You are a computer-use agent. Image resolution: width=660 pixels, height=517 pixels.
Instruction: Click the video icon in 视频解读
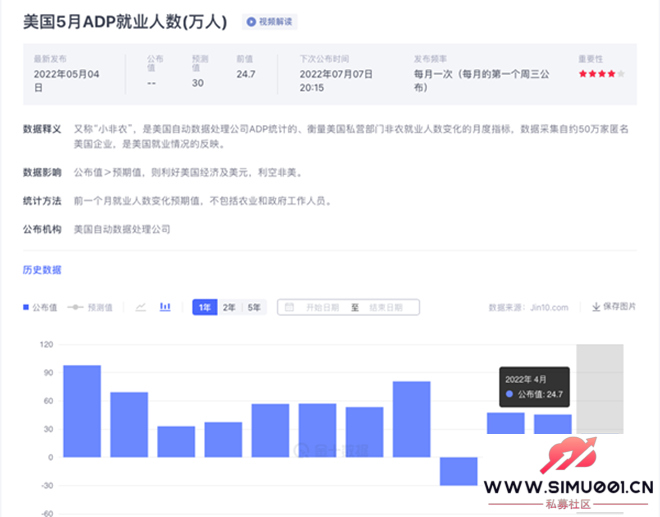pyautogui.click(x=251, y=21)
